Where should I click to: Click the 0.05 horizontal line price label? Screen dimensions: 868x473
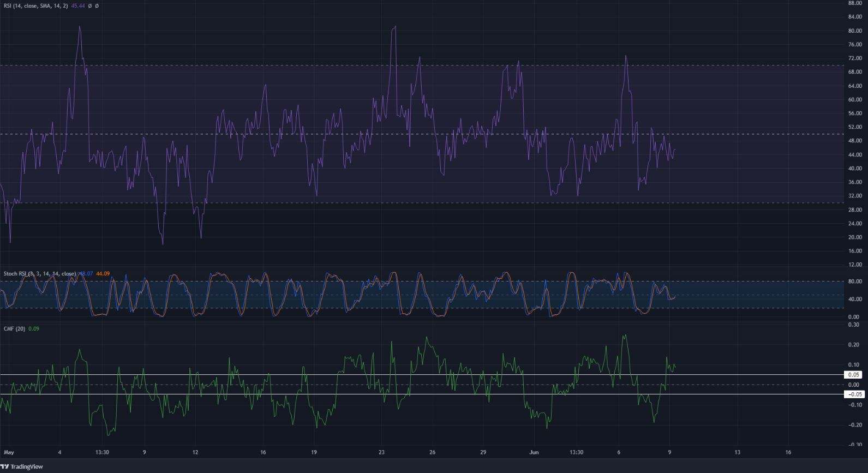coord(854,375)
